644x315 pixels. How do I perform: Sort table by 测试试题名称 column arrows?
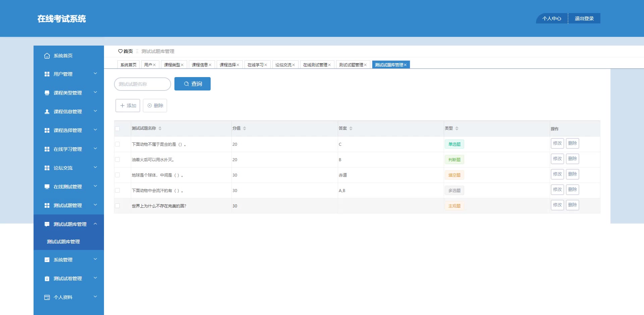pos(160,128)
